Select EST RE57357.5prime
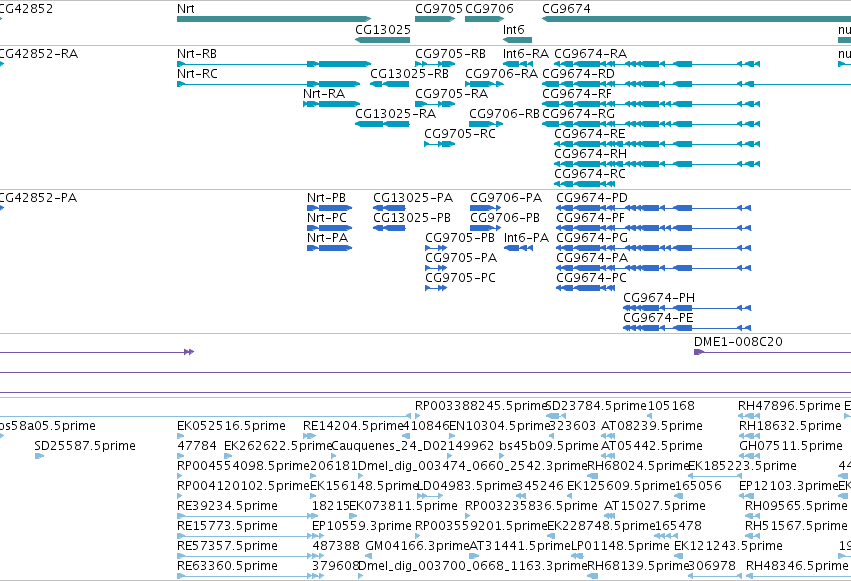 pyautogui.click(x=227, y=547)
